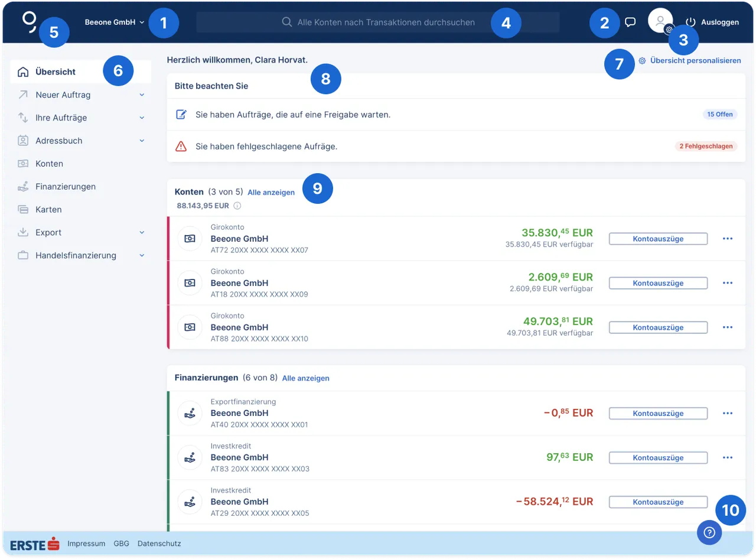The width and height of the screenshot is (756, 559).
Task: Click Übersicht personalisieren link
Action: click(696, 60)
